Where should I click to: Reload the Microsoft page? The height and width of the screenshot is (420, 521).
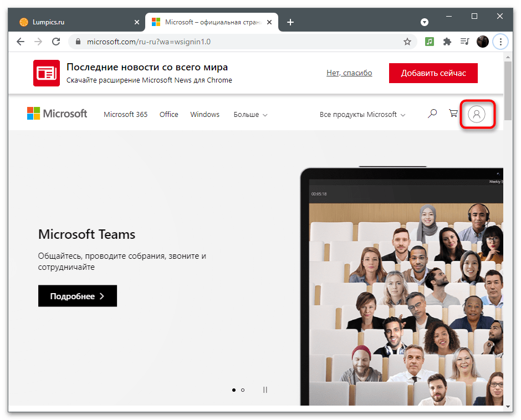click(56, 42)
